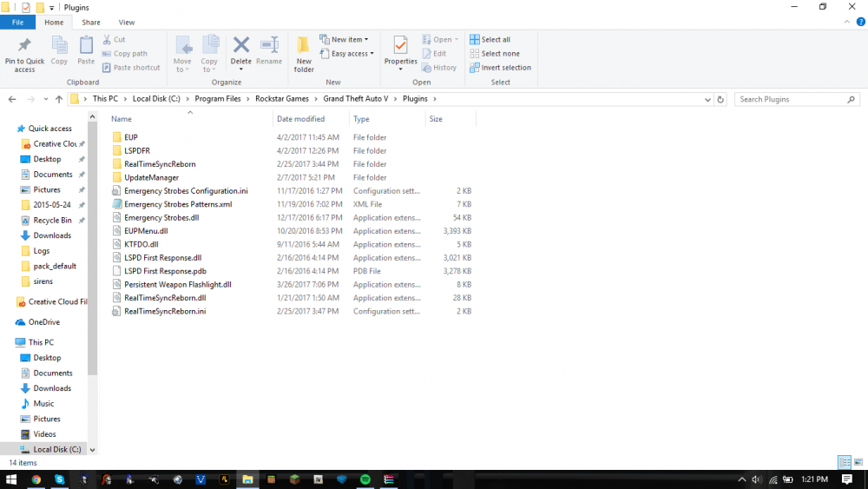Click the Edit button in Open group

coord(435,54)
